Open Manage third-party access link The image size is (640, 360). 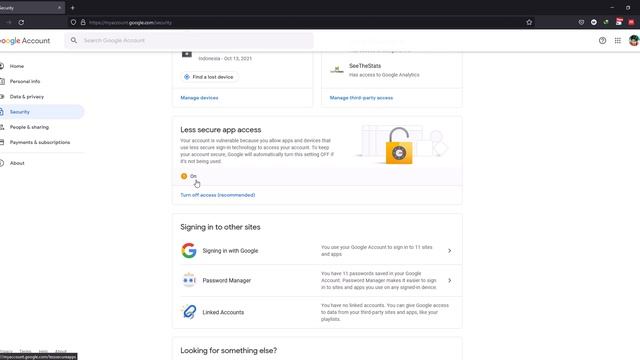[x=361, y=98]
